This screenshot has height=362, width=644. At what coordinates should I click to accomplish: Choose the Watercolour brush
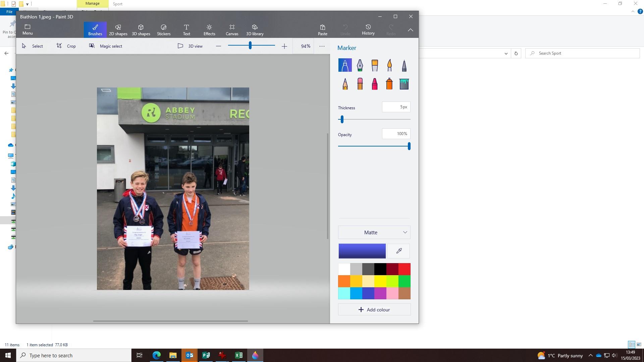click(x=389, y=65)
